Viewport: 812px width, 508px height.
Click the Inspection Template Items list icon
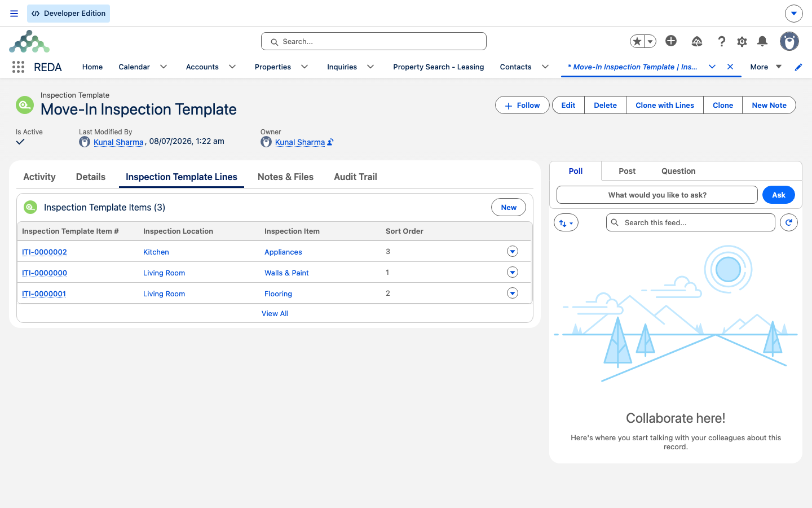pos(30,207)
